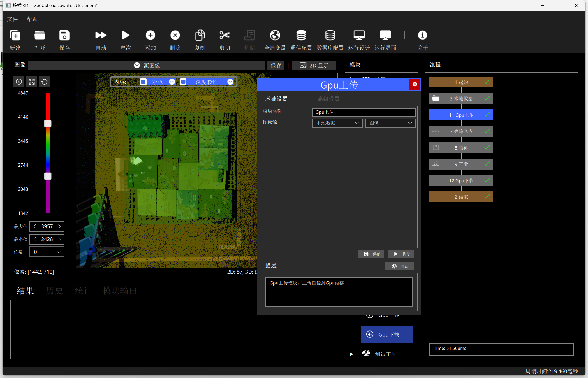Viewport: 588px width, 378px height.
Task: Select the 12 Gpu下载 flow step
Action: (461, 181)
